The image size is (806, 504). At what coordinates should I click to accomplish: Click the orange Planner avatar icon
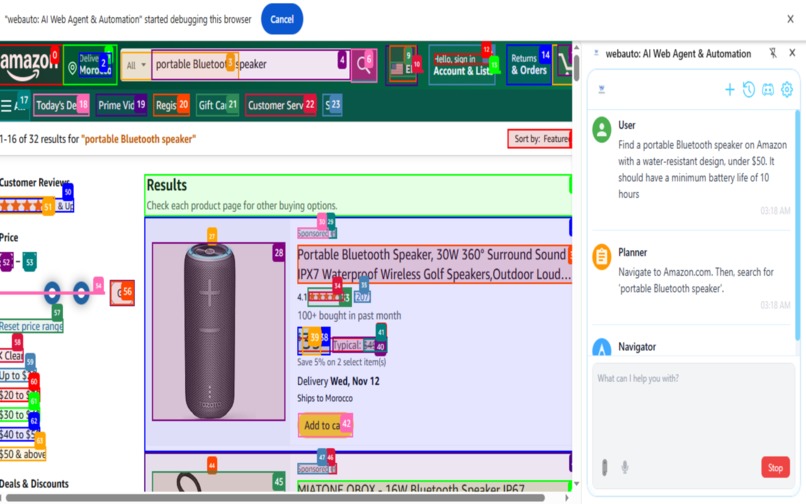pos(601,257)
